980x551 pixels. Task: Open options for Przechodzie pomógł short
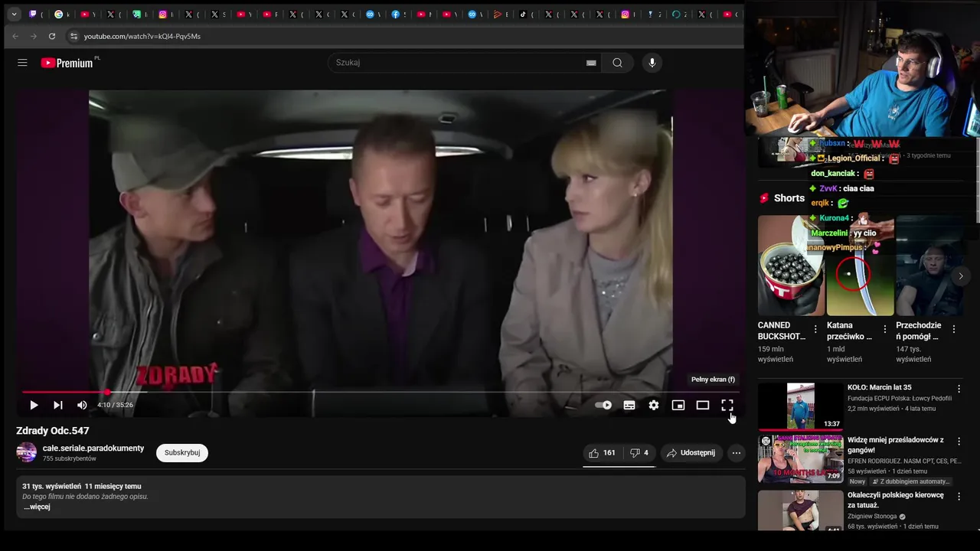(x=954, y=329)
